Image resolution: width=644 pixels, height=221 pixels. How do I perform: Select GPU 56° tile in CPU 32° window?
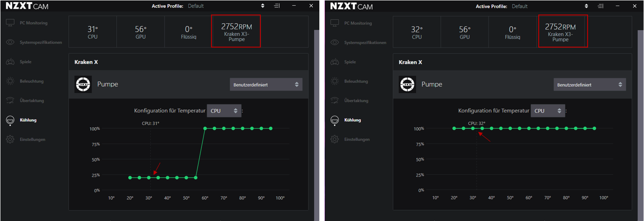click(x=465, y=32)
